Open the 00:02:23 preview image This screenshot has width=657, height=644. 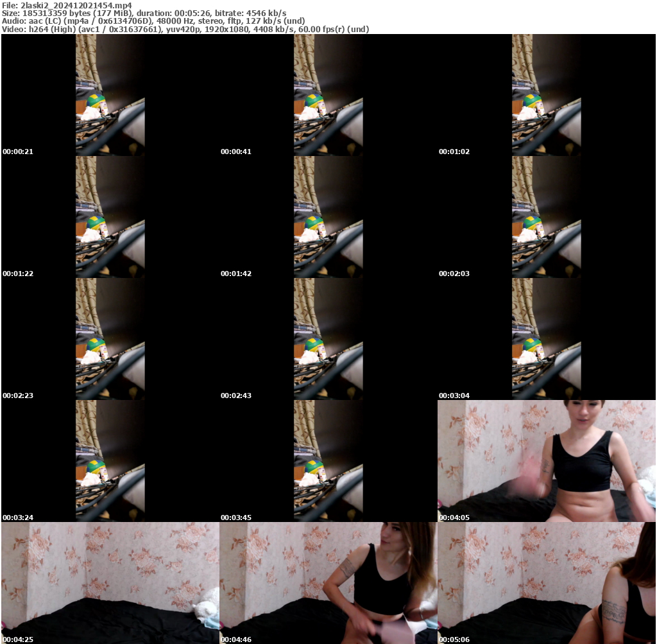(109, 337)
